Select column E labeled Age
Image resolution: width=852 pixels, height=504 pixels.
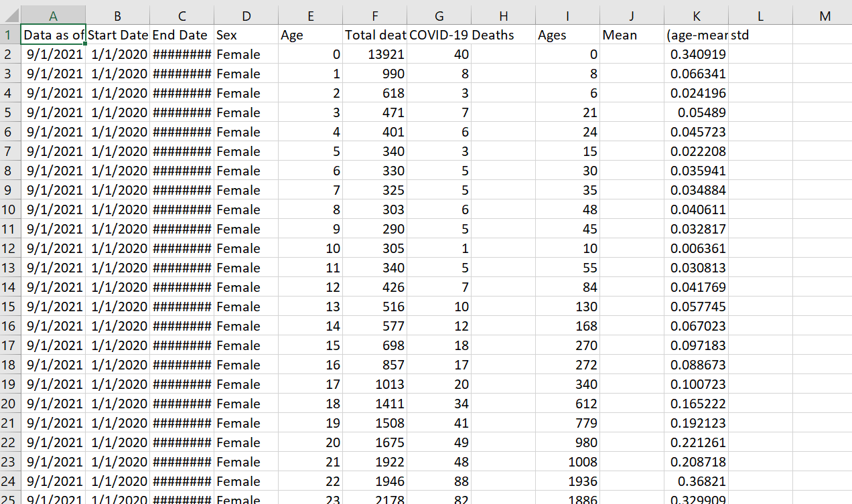pyautogui.click(x=310, y=15)
